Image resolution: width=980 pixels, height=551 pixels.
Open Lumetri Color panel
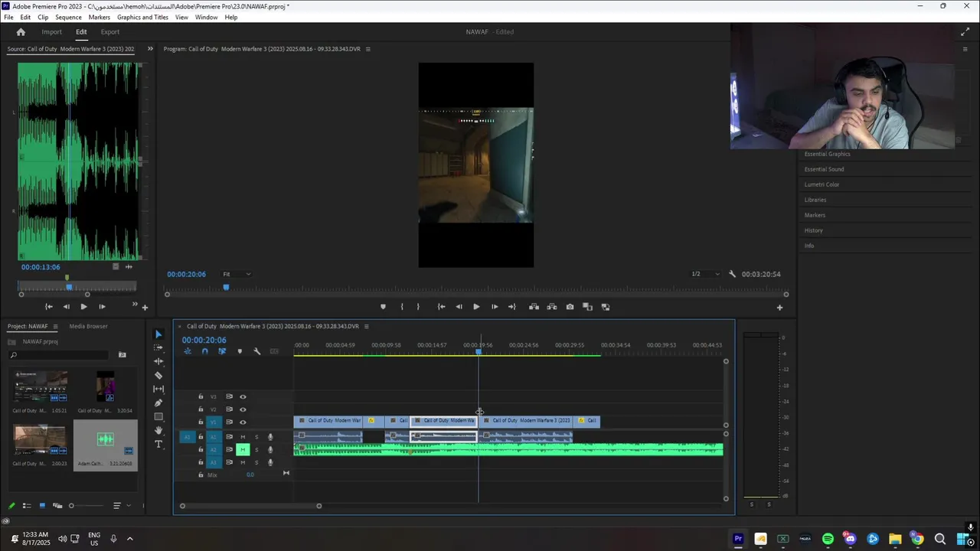tap(822, 184)
